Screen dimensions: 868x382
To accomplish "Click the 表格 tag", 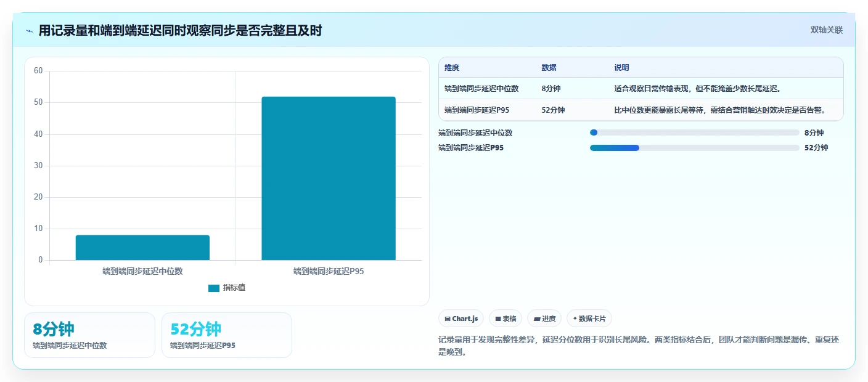I will point(506,319).
